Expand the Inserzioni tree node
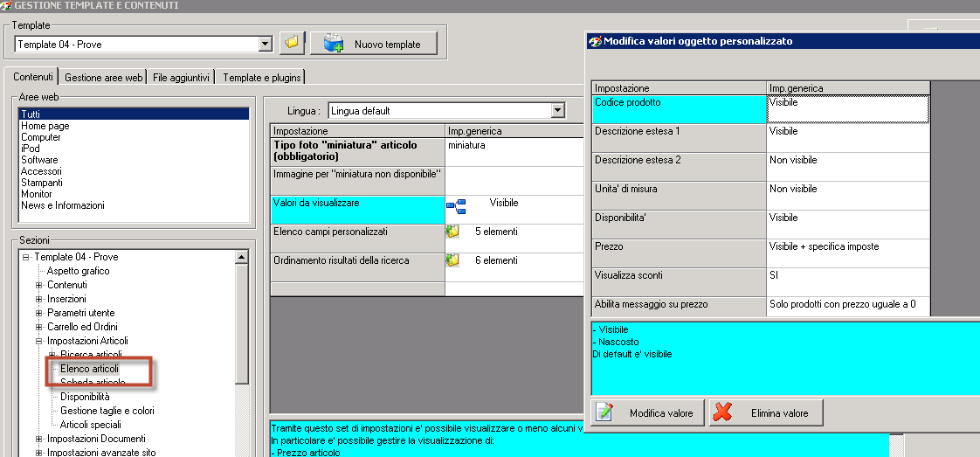Viewport: 980px width, 457px height. coord(38,299)
